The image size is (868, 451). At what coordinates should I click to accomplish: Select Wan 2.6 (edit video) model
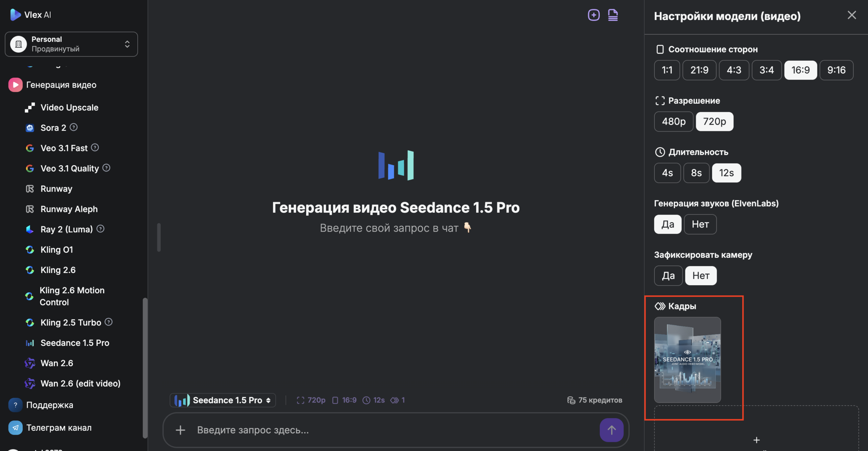point(80,383)
